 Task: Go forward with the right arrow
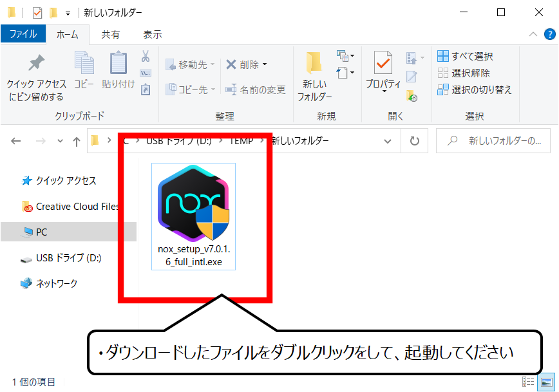(x=41, y=141)
